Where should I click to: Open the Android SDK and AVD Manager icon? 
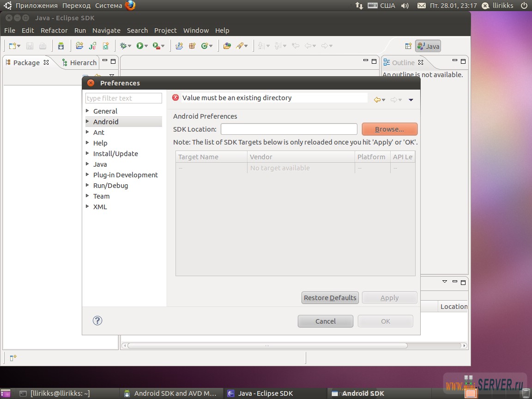(61, 46)
